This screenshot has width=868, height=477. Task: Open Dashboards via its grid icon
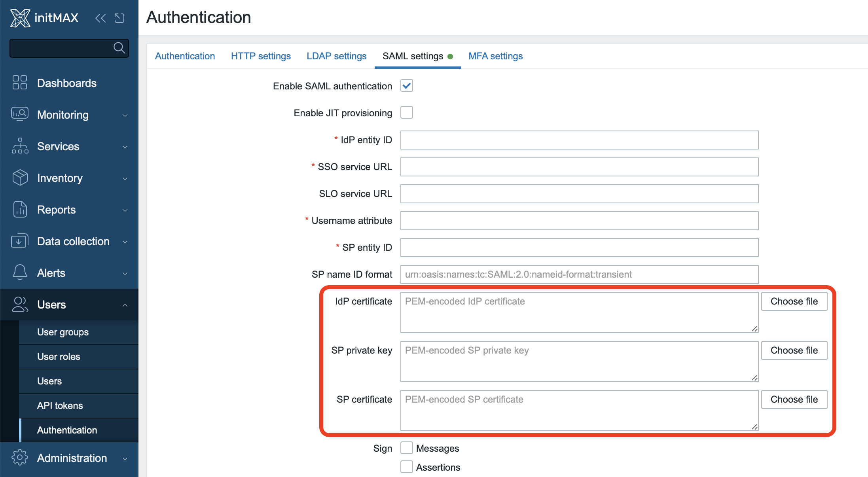pyautogui.click(x=20, y=83)
